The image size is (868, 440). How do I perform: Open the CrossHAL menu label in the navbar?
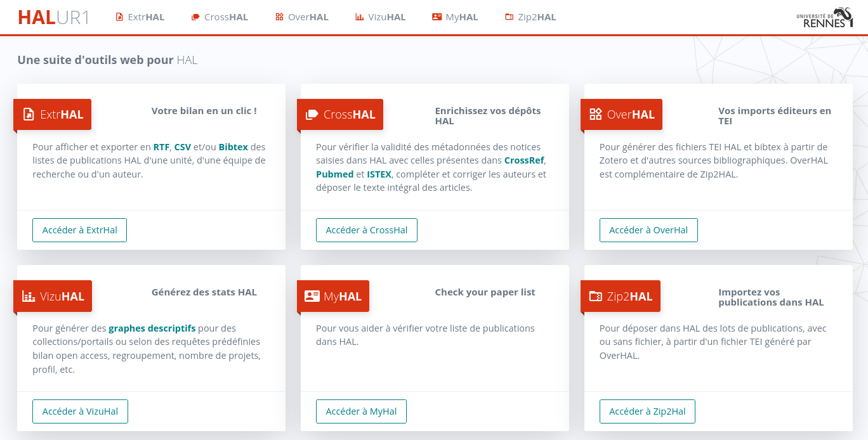(x=226, y=17)
